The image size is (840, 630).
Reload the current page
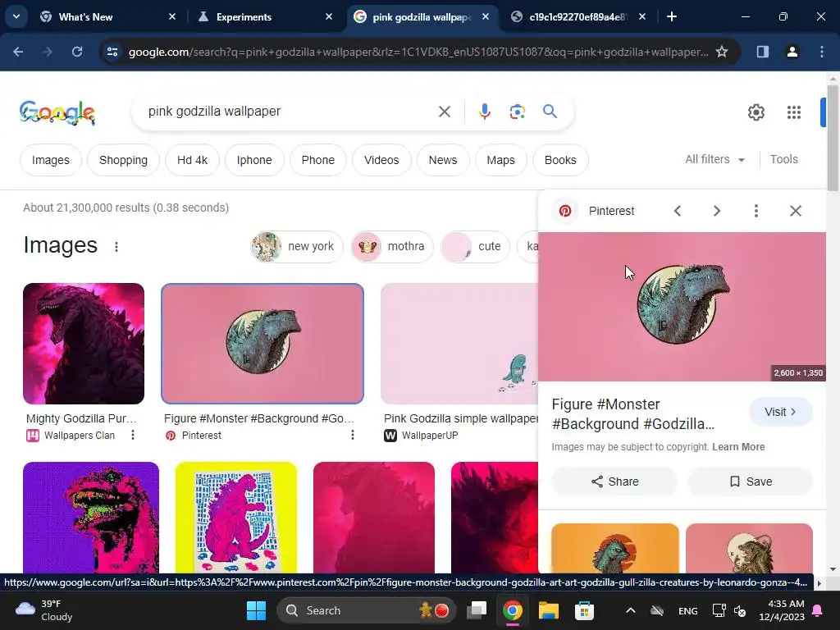click(77, 52)
